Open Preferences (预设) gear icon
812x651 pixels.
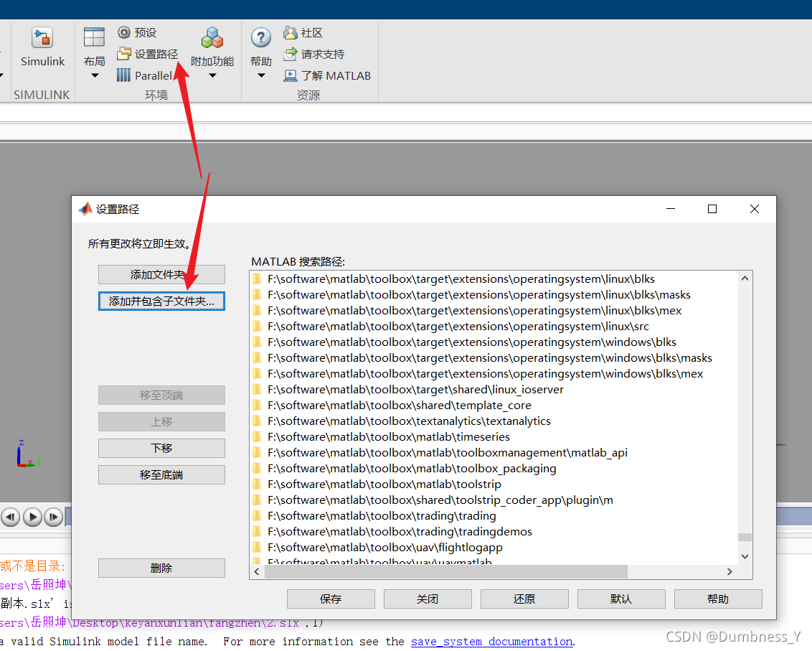[124, 32]
